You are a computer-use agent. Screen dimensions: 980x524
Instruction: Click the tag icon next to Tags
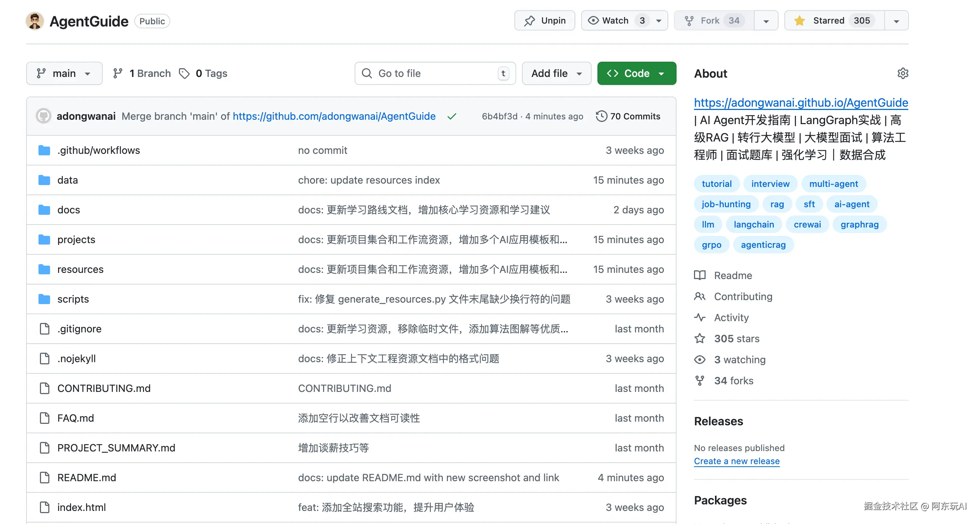[x=184, y=73]
